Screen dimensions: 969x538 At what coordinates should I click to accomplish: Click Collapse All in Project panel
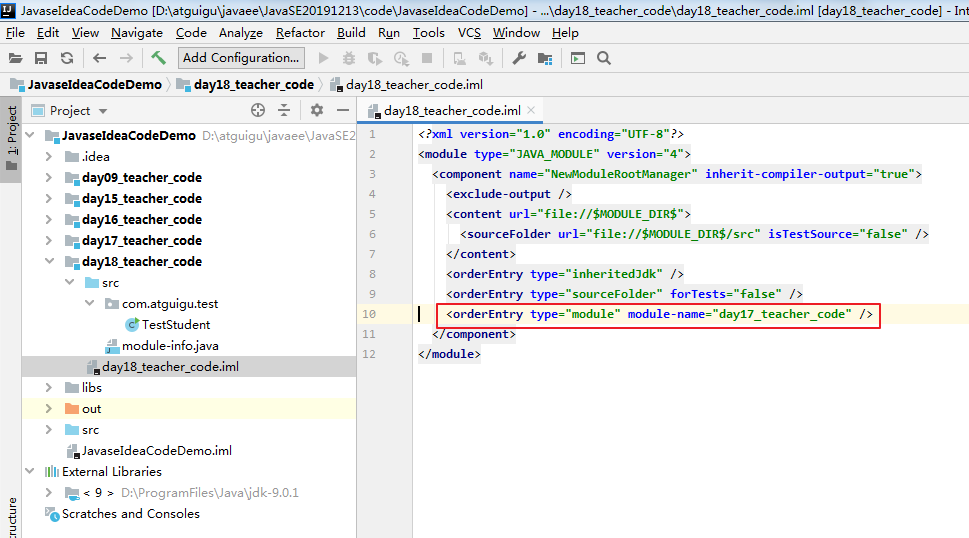[284, 110]
